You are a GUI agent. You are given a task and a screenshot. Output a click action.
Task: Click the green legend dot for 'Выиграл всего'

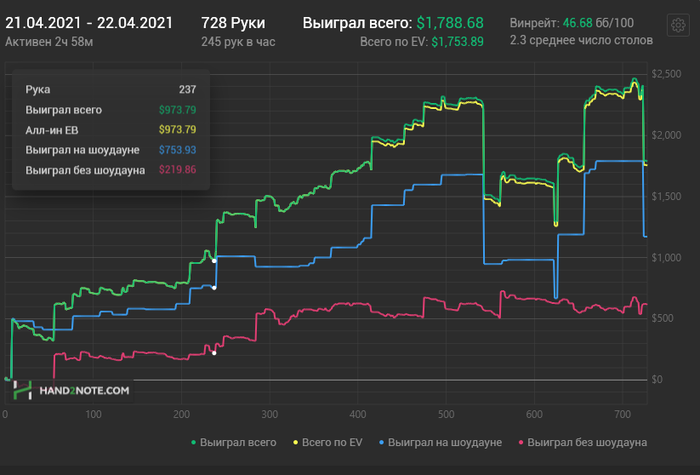click(x=193, y=442)
